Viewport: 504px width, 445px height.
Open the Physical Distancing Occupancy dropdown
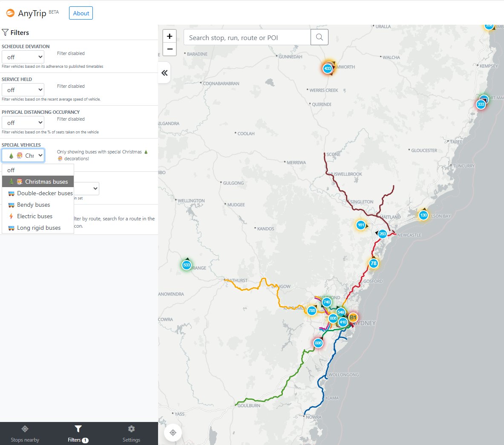pos(23,122)
